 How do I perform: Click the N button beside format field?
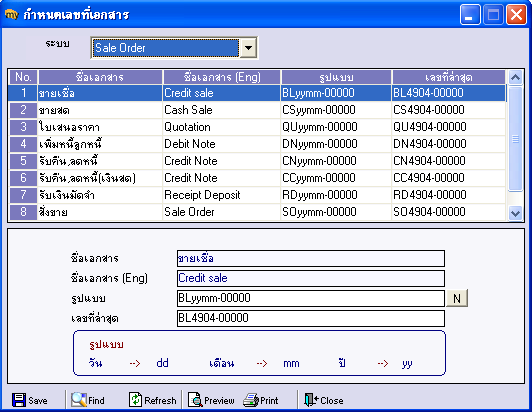pyautogui.click(x=457, y=298)
